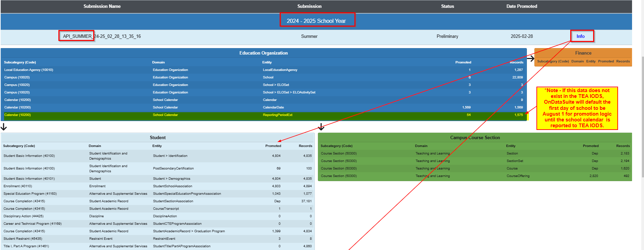The width and height of the screenshot is (644, 250).
Task: Click the down arrow above Student table
Action: click(x=4, y=127)
